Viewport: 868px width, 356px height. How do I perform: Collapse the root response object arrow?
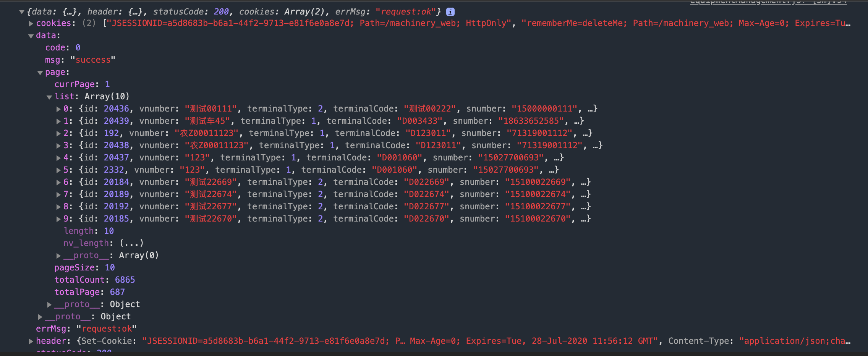(22, 12)
